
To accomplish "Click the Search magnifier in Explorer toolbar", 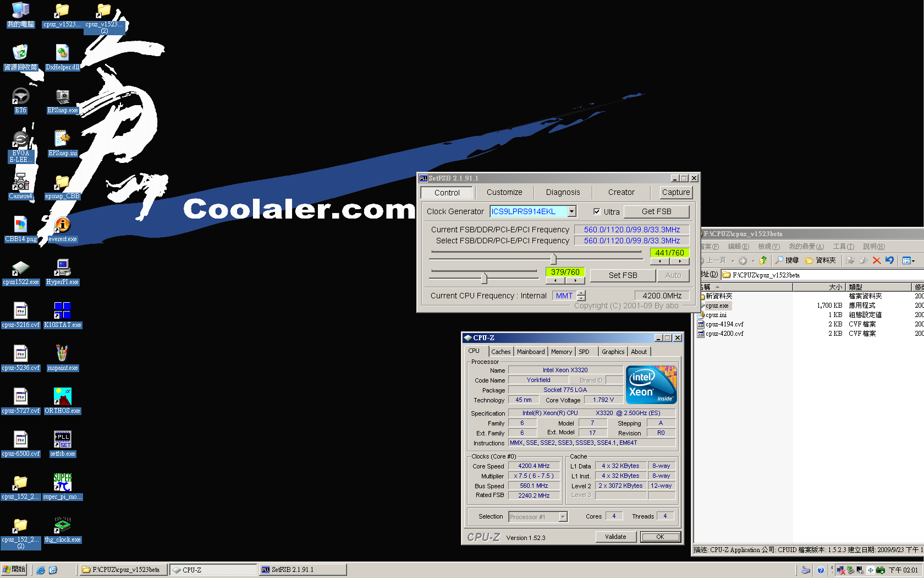I will tap(787, 260).
